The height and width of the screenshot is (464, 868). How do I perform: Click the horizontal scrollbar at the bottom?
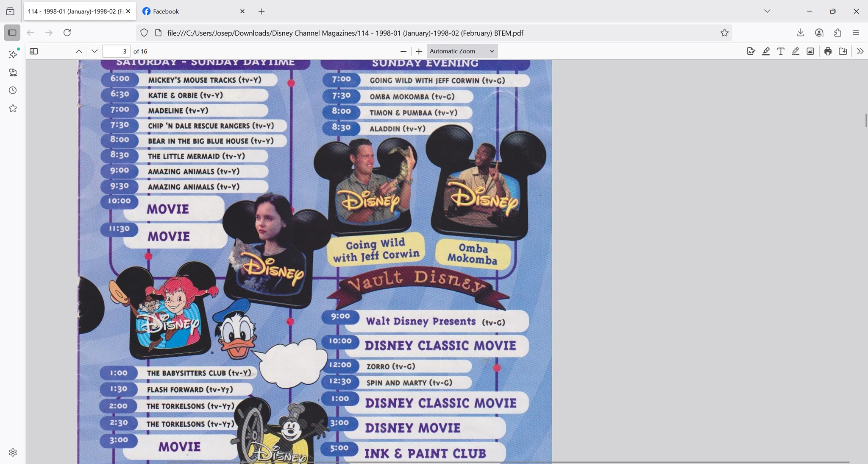pos(508,462)
